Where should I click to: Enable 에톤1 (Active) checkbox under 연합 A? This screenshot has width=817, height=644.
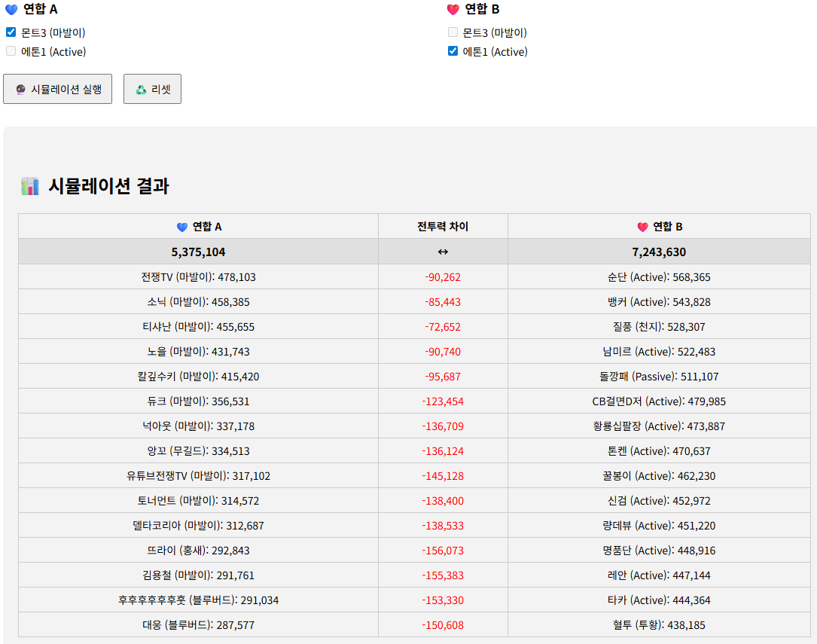tap(11, 51)
